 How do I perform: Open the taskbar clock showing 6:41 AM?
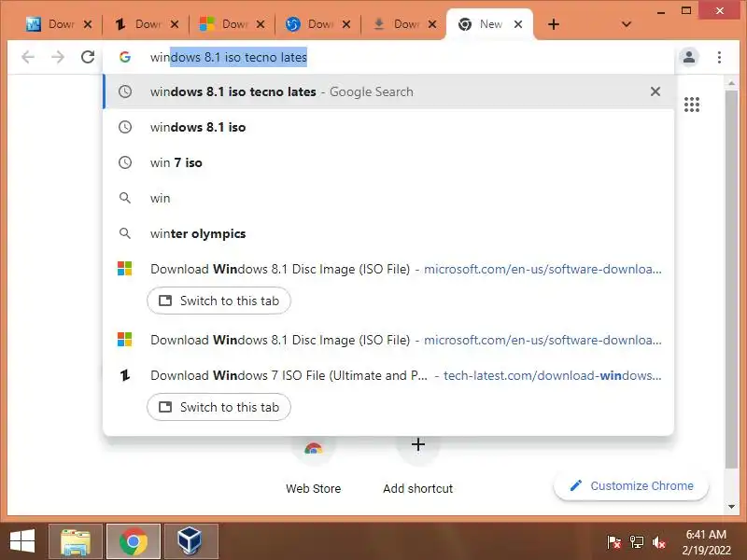706,542
